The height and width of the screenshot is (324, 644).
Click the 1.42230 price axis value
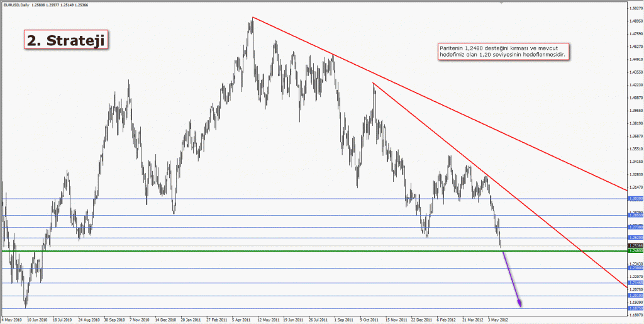point(636,85)
